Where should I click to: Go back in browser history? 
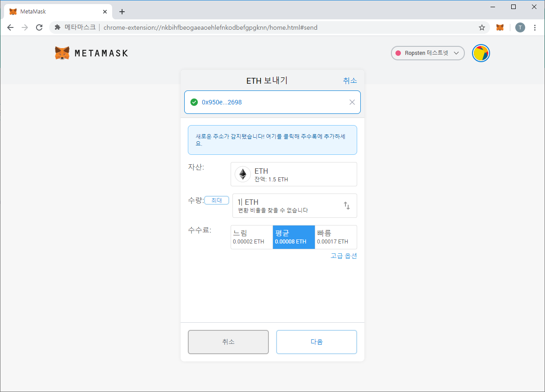click(x=10, y=27)
